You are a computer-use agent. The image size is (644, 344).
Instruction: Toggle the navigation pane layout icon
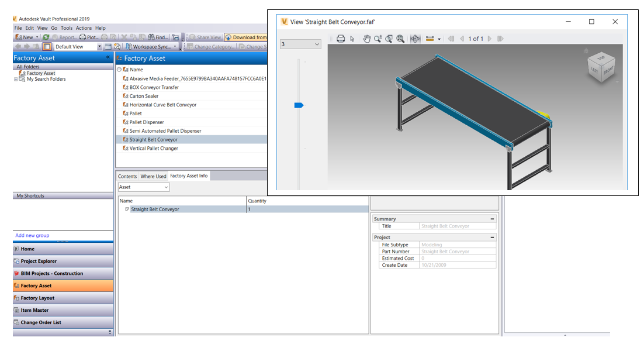click(47, 46)
